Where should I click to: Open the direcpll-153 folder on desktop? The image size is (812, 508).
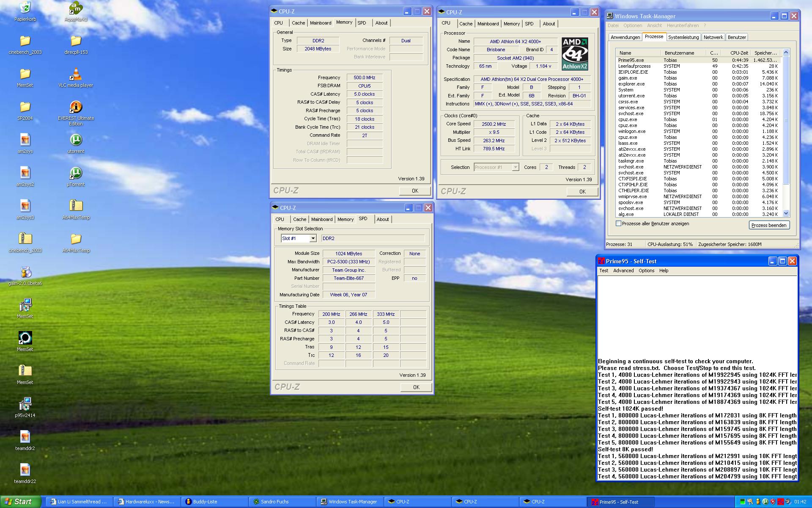(76, 41)
